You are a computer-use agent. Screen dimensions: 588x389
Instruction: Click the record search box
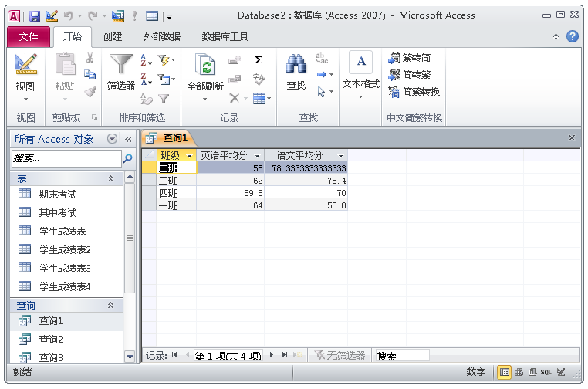click(x=403, y=355)
